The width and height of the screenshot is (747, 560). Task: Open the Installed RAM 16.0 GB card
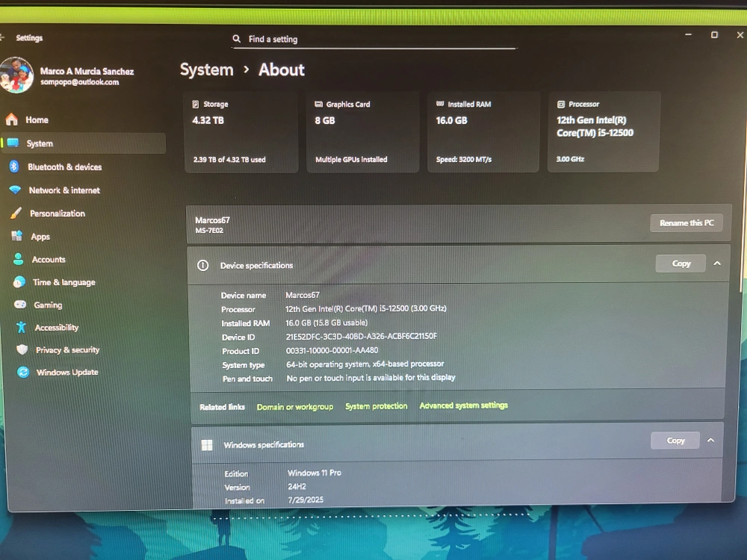(x=483, y=131)
